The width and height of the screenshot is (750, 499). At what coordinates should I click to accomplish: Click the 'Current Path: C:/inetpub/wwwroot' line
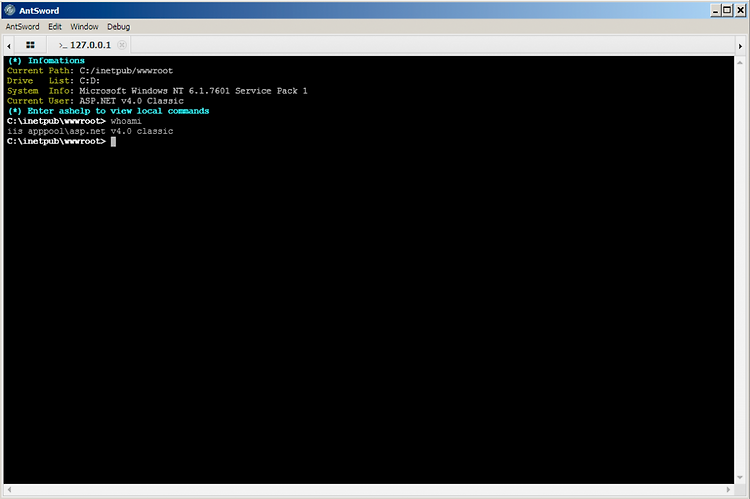(x=90, y=71)
